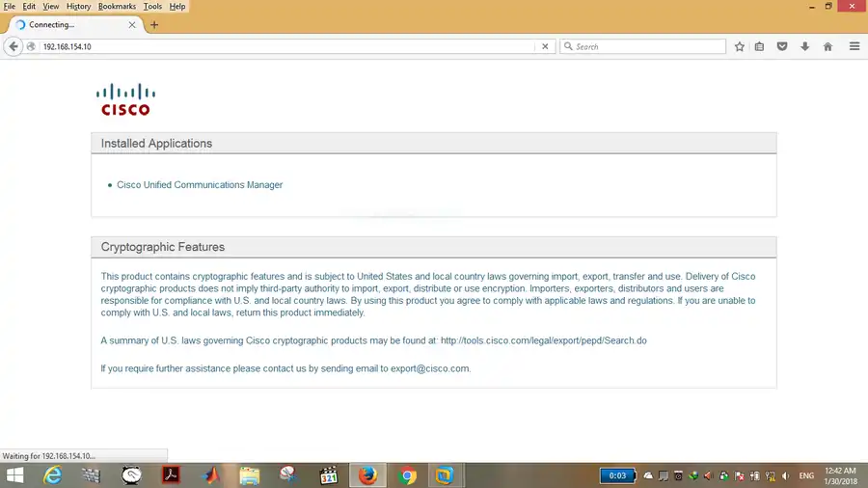Open OneDrive cloud tray icon
This screenshot has height=488, width=868.
coord(648,475)
